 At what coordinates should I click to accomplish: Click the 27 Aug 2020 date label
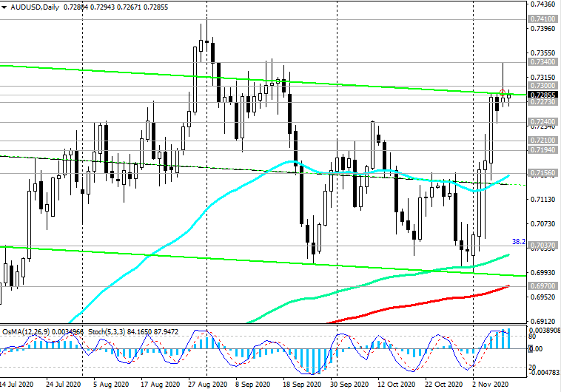(x=207, y=385)
